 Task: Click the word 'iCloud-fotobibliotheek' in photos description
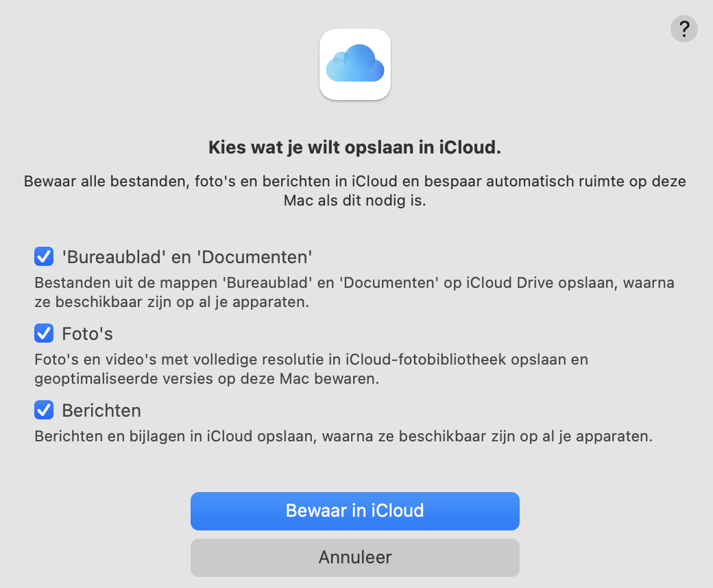click(x=426, y=359)
